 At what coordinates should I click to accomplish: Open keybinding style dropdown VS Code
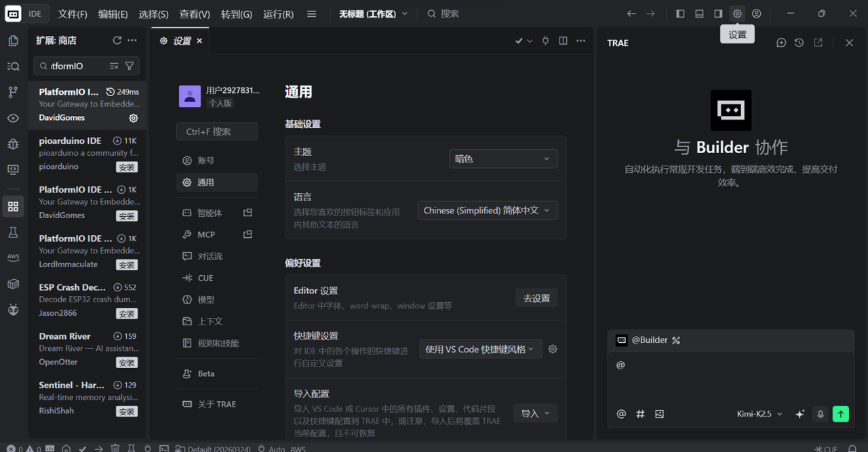point(481,349)
